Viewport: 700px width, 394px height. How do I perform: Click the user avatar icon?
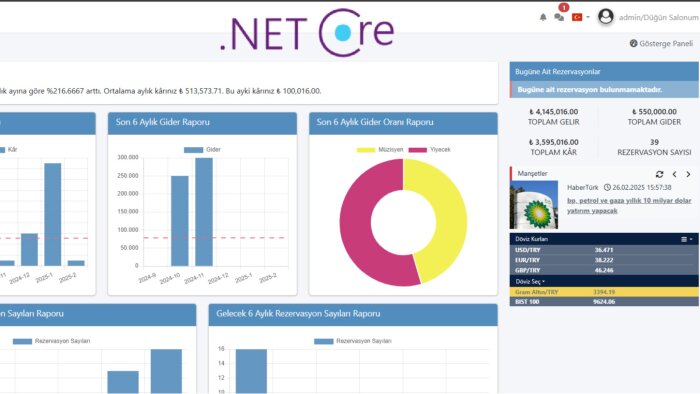click(606, 17)
